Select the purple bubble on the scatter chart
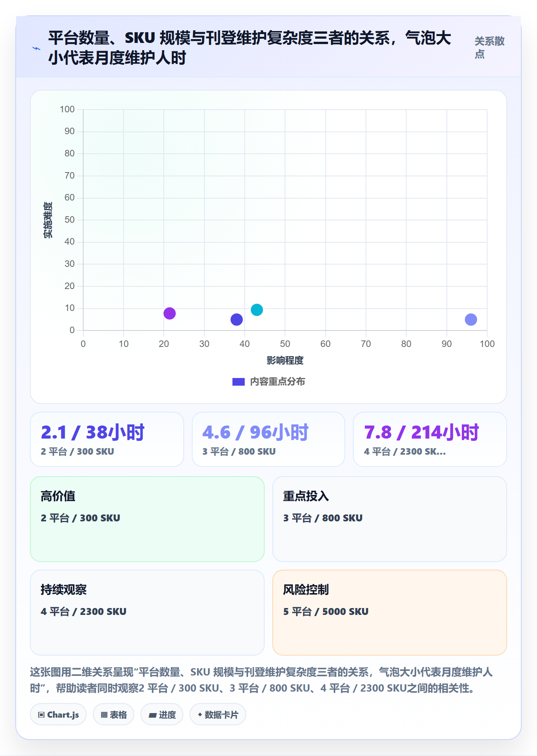 tap(170, 313)
